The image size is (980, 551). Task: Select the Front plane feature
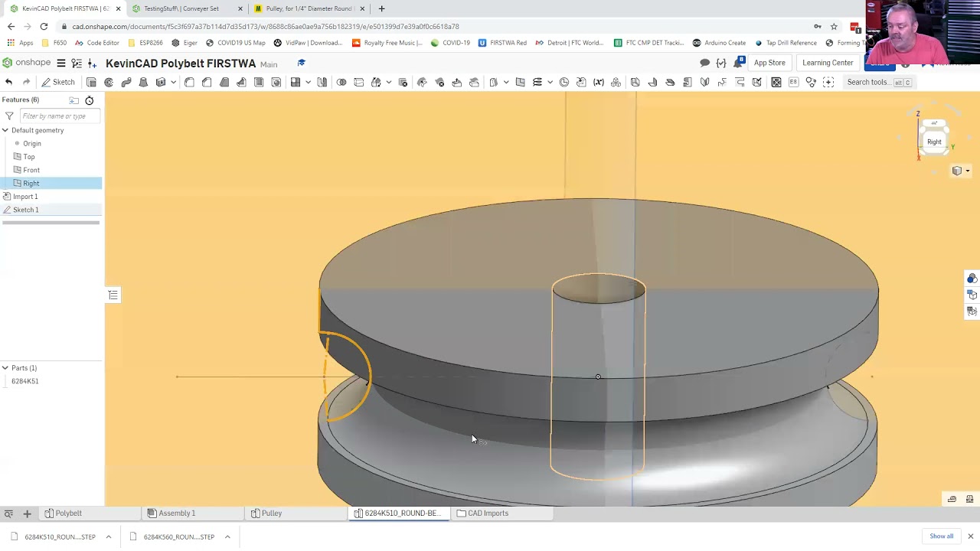click(x=31, y=170)
